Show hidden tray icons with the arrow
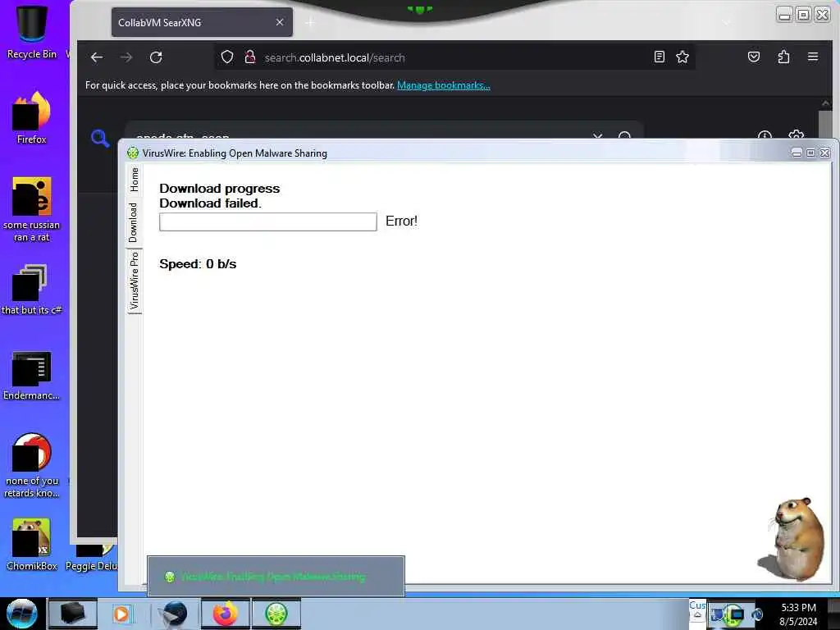Screen dimensions: 840x630 697,615
